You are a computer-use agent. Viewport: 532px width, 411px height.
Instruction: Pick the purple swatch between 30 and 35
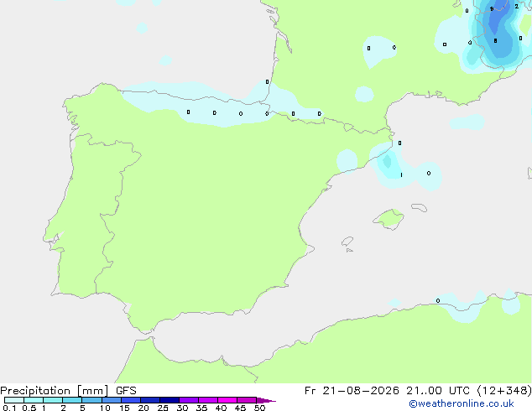pyautogui.click(x=189, y=400)
